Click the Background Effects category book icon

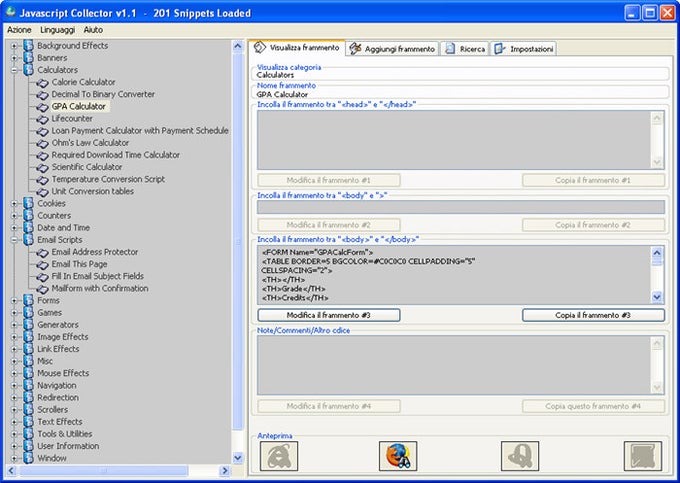[x=28, y=46]
